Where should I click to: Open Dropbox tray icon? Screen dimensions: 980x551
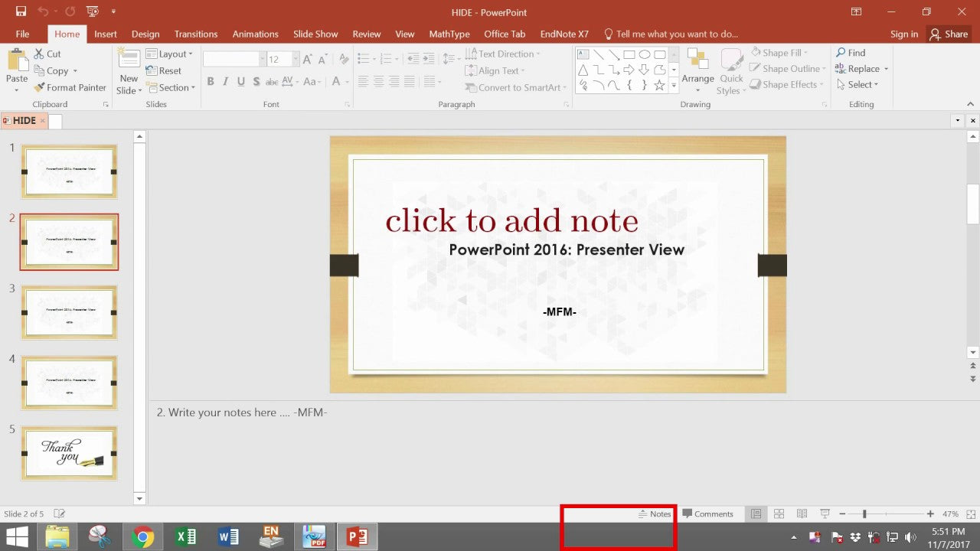[855, 537]
